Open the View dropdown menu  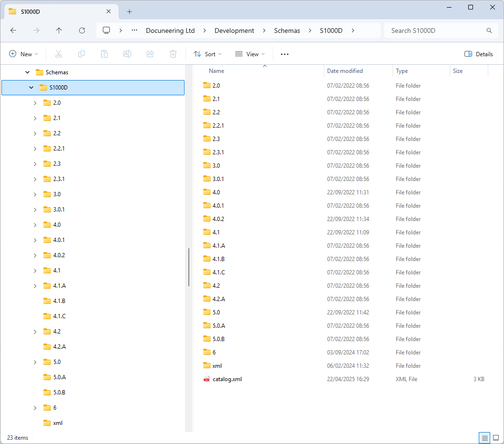(x=250, y=54)
